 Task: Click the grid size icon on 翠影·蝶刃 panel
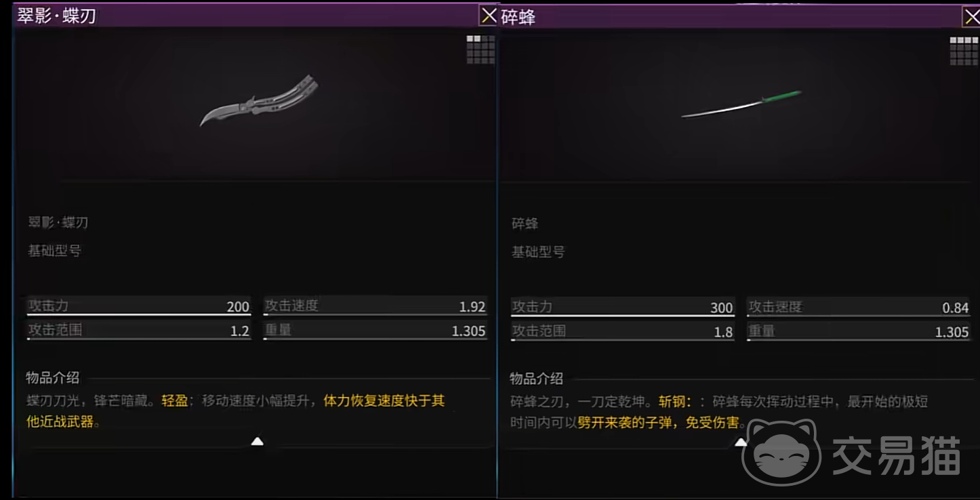click(x=481, y=49)
